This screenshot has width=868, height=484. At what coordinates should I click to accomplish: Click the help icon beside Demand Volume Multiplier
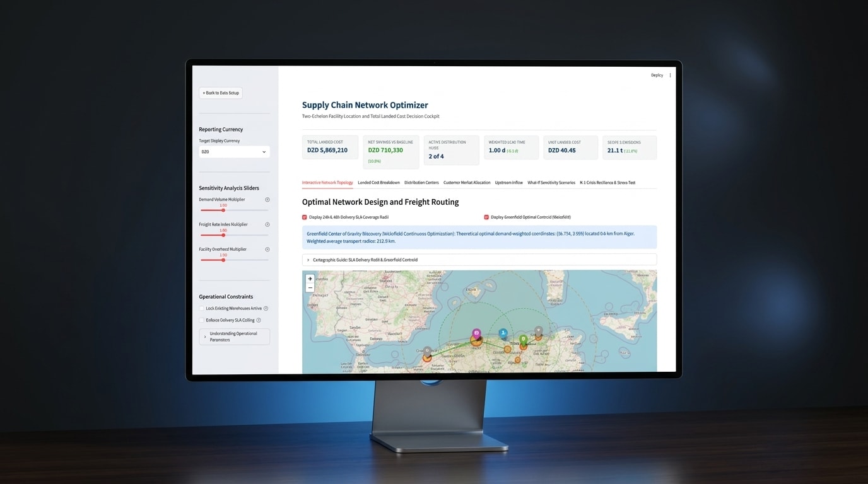tap(267, 200)
